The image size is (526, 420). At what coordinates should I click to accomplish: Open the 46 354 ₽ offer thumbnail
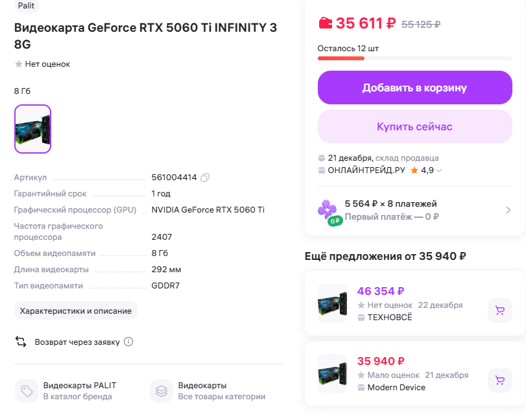pos(332,303)
